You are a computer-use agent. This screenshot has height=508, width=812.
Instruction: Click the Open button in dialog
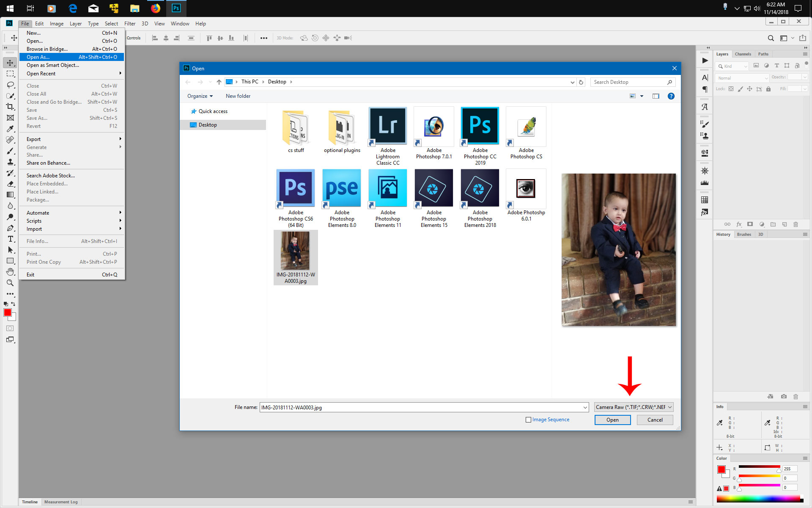tap(612, 420)
